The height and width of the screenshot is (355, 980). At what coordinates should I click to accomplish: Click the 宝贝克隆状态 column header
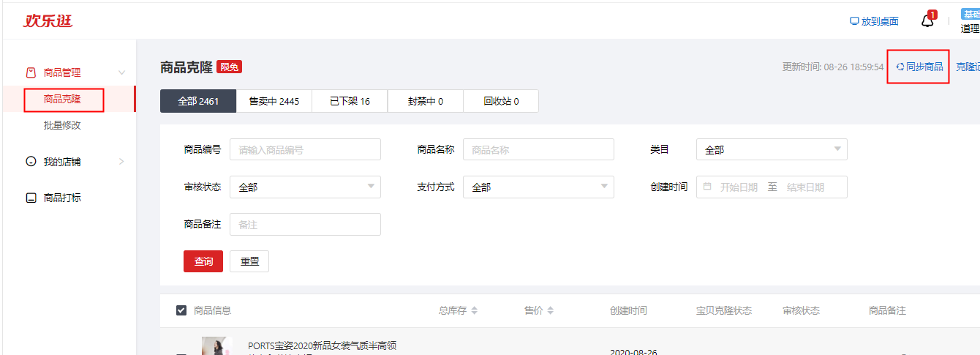click(x=723, y=310)
